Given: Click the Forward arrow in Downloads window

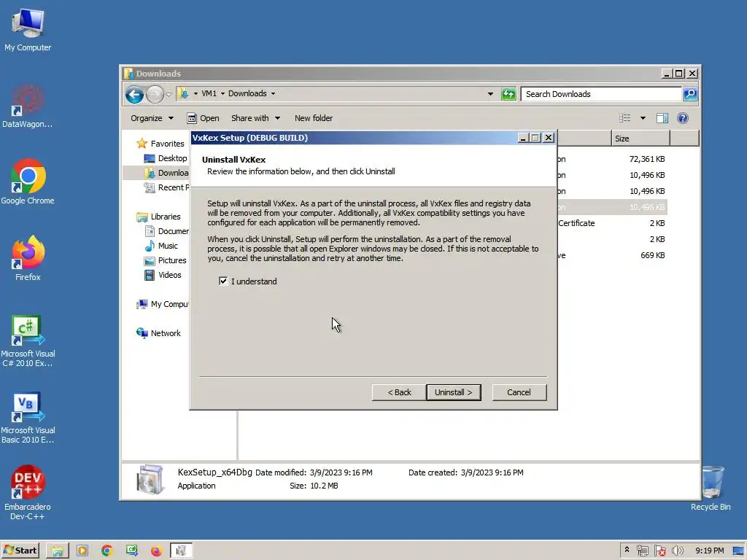Looking at the screenshot, I should click(155, 94).
